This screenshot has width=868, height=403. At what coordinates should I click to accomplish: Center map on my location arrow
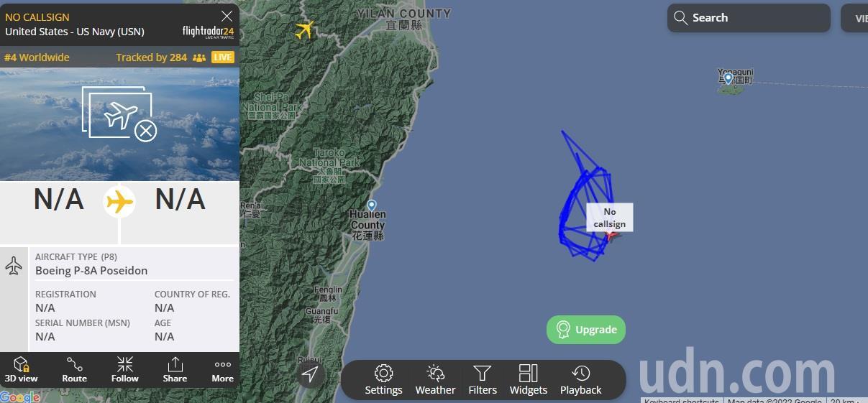coord(310,374)
